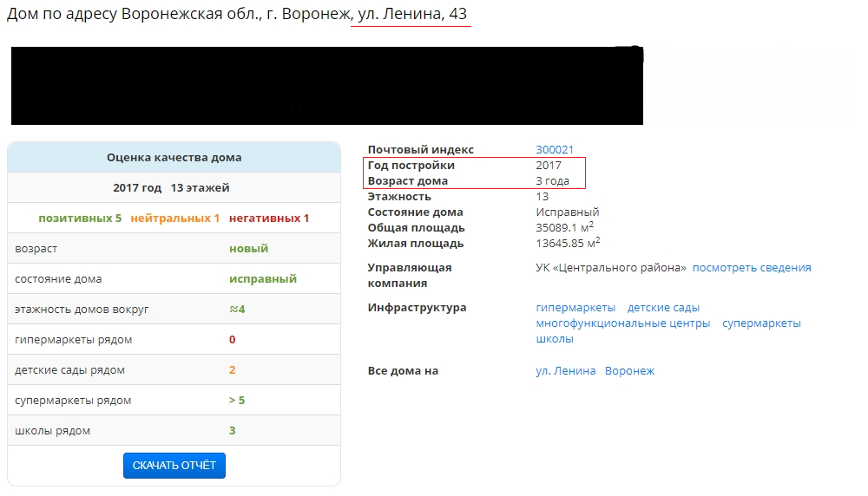Viewport: 868px width, 496px height.
Task: Open the Воронеж city link
Action: click(629, 371)
